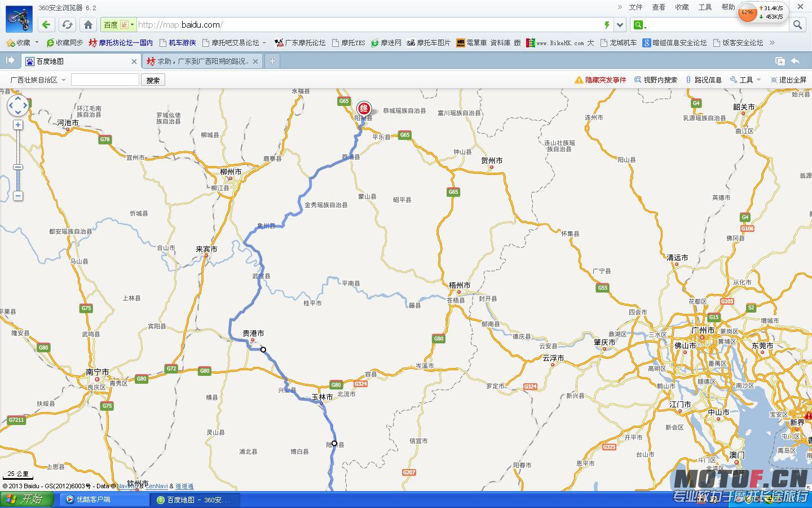Open the 饭客安全论坛 bookmark

pos(738,43)
